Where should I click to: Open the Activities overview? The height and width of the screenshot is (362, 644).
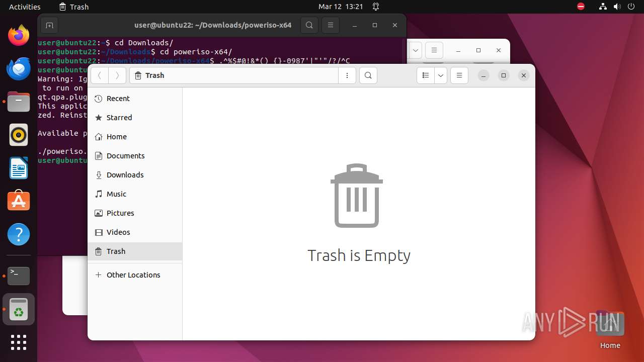tap(25, 7)
